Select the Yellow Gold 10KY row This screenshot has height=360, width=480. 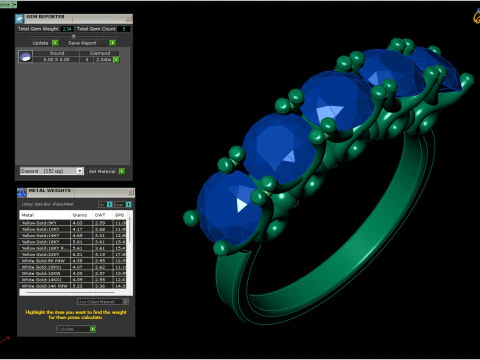point(73,229)
